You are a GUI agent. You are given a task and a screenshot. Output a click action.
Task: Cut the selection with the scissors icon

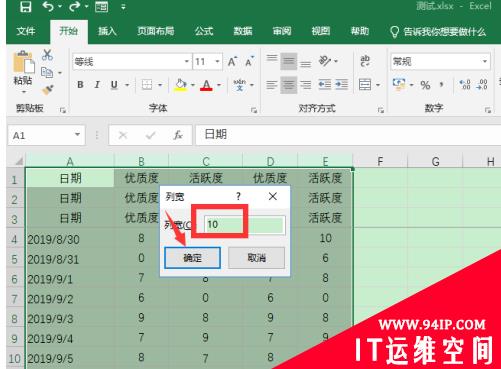(x=47, y=55)
